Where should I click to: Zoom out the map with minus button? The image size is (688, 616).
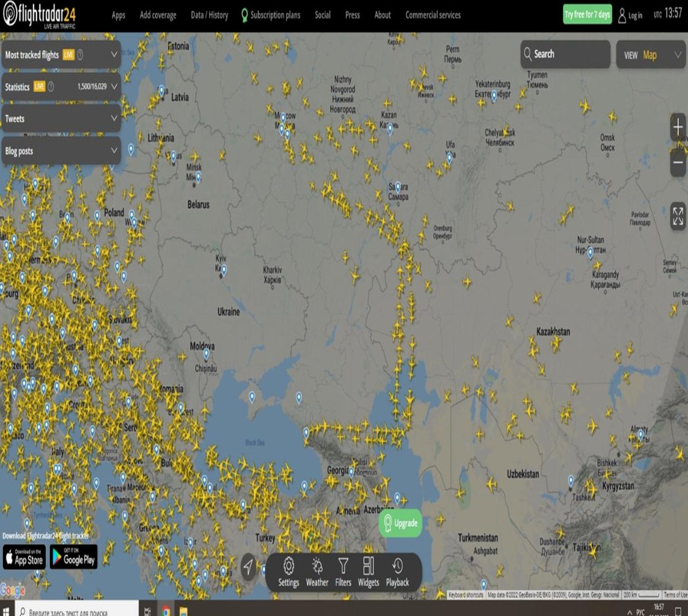[678, 162]
